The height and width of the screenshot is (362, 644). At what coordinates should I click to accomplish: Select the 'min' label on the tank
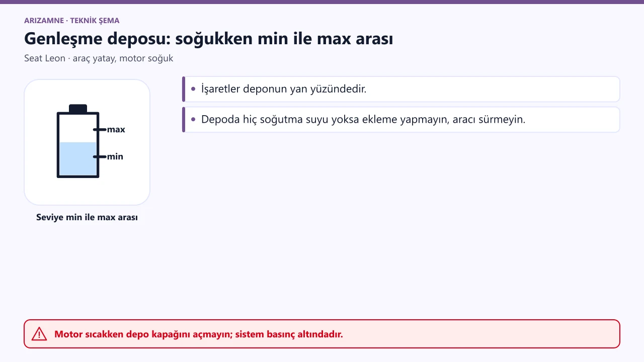click(x=115, y=157)
